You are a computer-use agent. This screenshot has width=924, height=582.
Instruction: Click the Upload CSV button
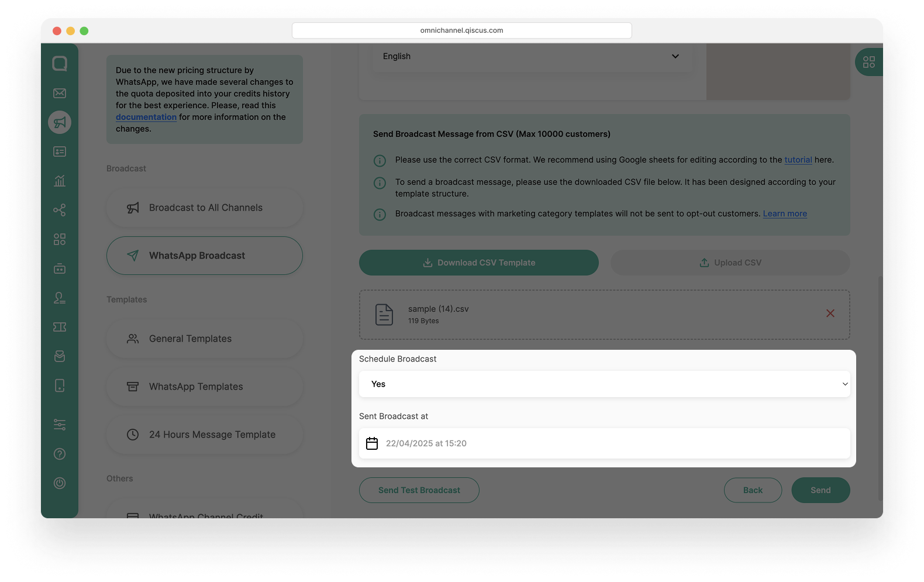pos(730,263)
